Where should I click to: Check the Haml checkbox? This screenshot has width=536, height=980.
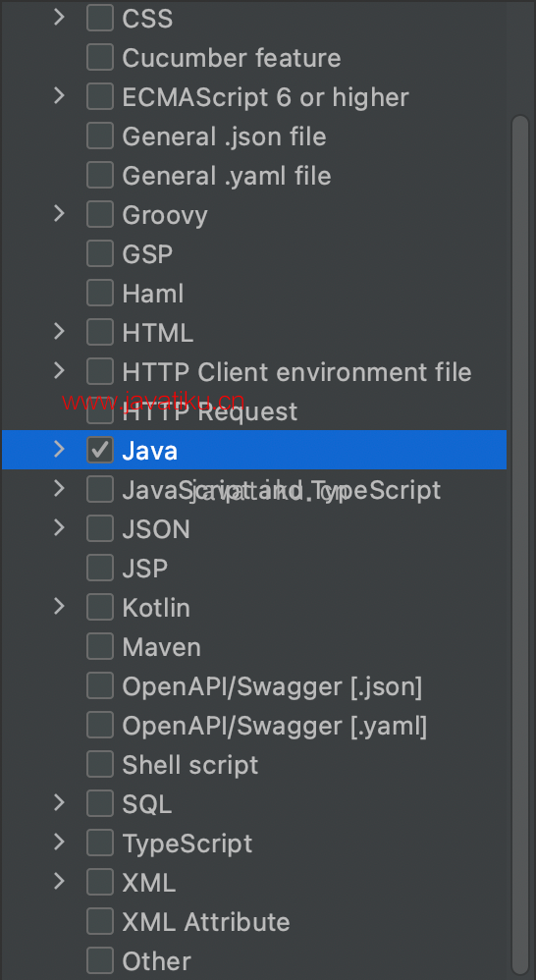pyautogui.click(x=100, y=294)
